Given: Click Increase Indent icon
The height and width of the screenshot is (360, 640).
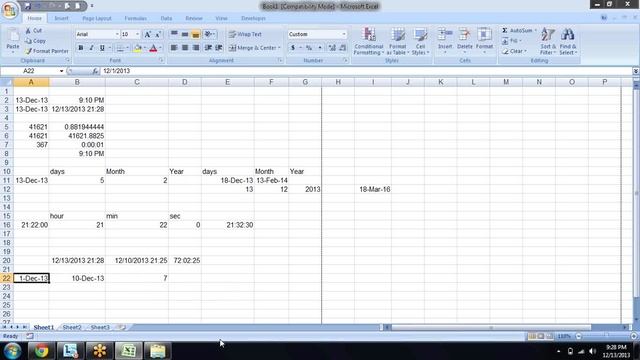Looking at the screenshot, I should (219, 48).
